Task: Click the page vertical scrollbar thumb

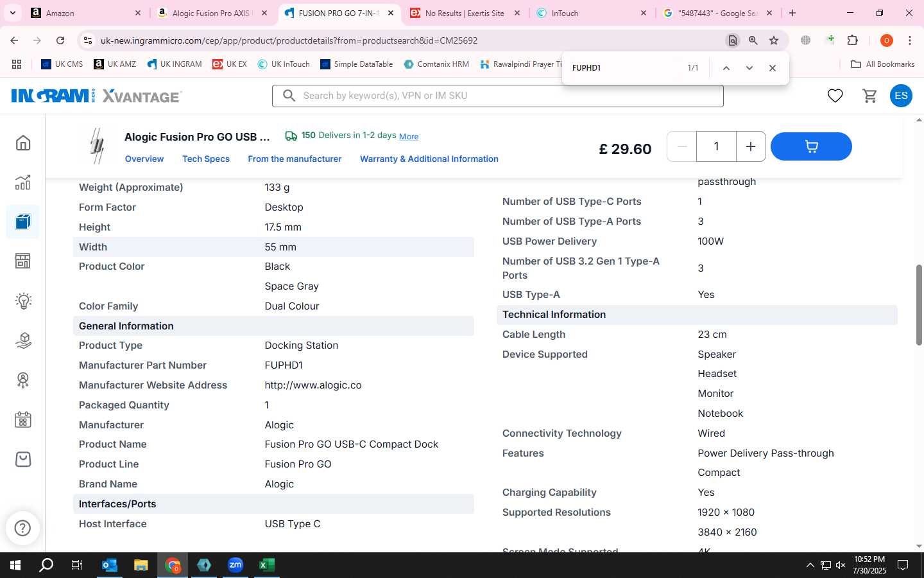Action: pyautogui.click(x=919, y=305)
